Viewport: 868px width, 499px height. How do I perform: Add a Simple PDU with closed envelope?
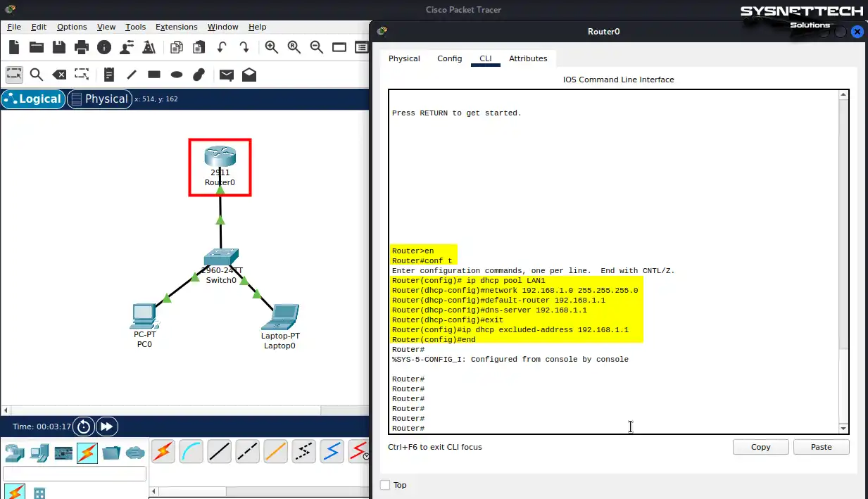click(x=226, y=74)
